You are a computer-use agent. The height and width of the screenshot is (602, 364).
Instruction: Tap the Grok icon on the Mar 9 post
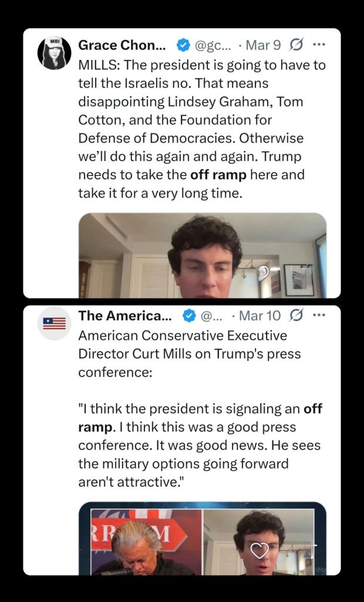296,45
